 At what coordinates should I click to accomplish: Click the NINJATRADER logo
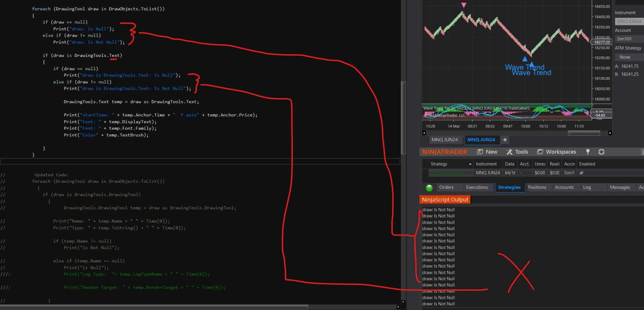pos(444,152)
